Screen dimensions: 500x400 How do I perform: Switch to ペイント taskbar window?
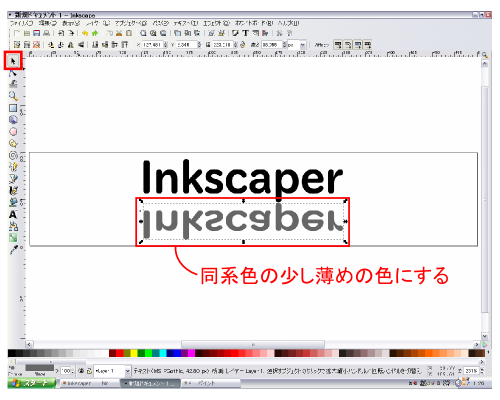pyautogui.click(x=211, y=383)
